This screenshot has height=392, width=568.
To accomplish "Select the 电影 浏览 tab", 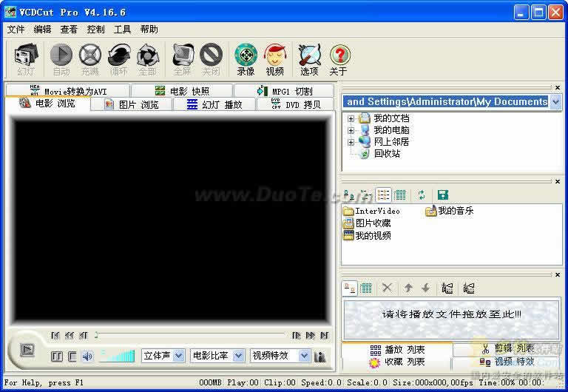I will 47,104.
